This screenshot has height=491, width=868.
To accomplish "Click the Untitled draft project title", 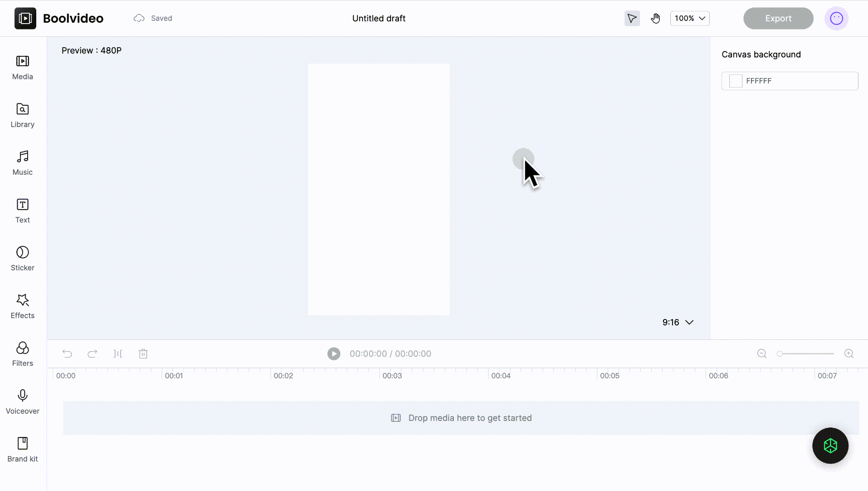I will click(379, 19).
